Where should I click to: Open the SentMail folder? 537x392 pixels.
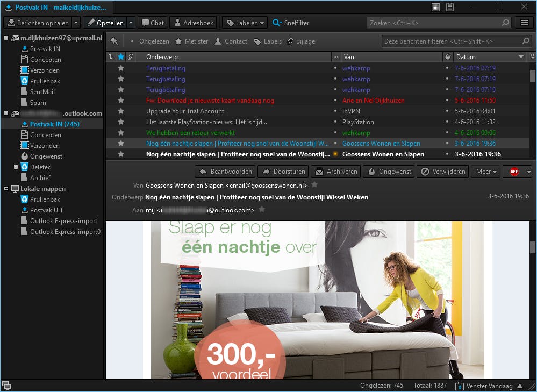42,92
